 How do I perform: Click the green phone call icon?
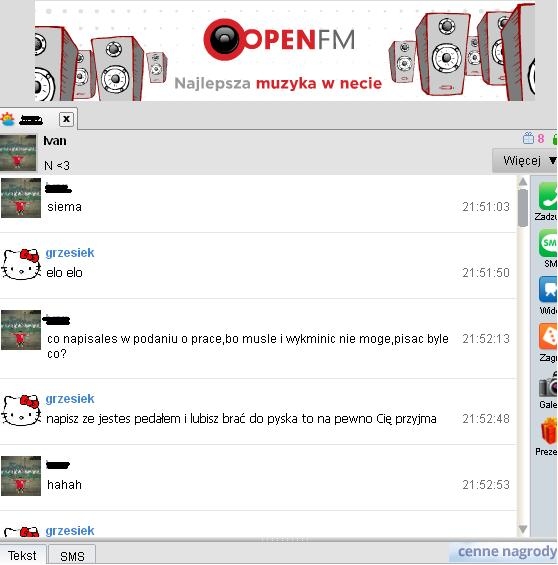(x=548, y=196)
